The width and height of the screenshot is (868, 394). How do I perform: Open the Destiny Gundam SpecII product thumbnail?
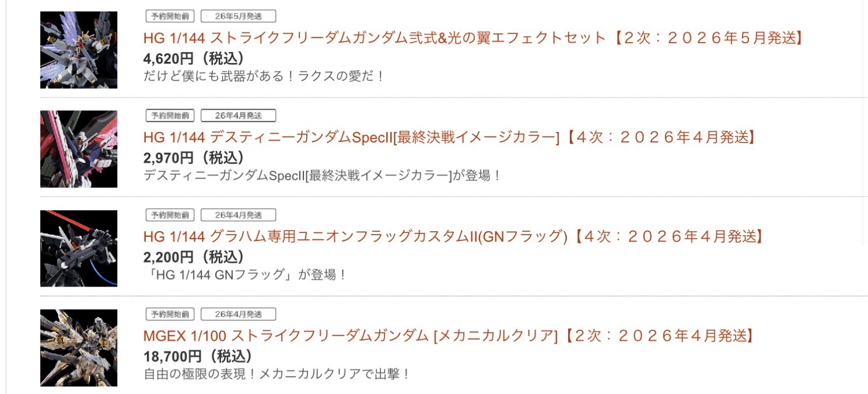[79, 149]
